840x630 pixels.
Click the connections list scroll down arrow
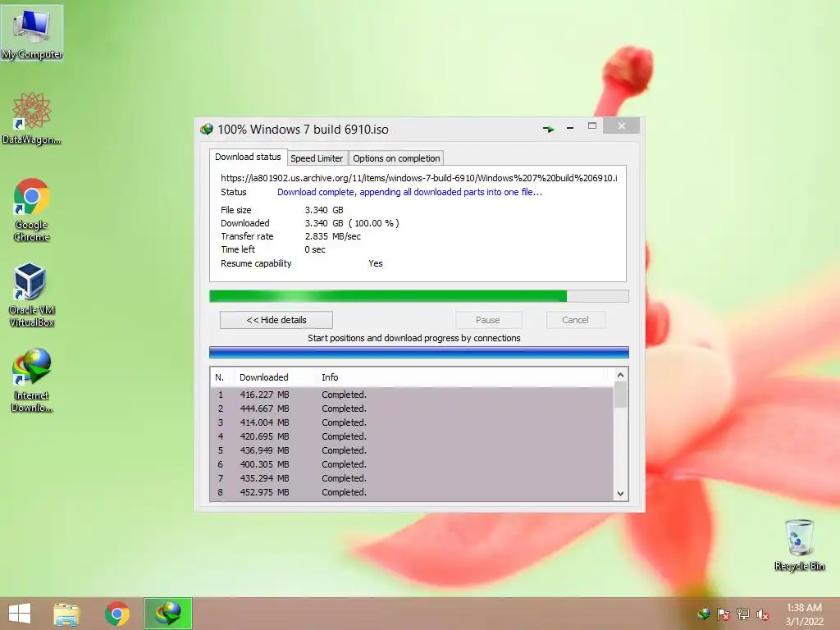click(620, 493)
